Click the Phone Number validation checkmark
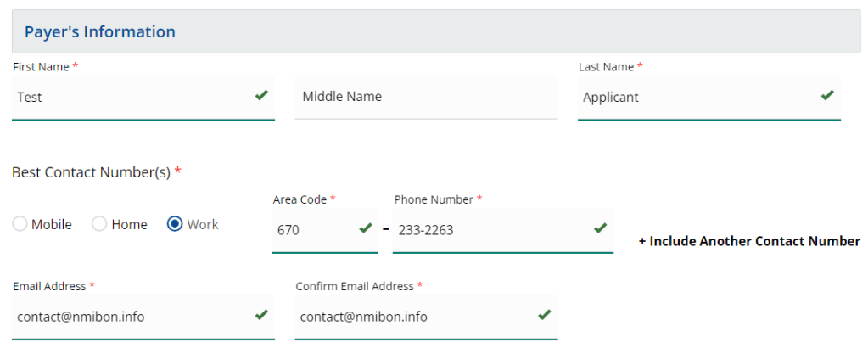 pos(600,228)
